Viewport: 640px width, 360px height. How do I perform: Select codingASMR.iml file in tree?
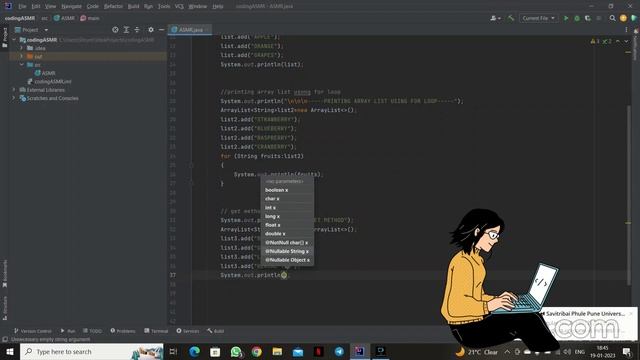[49, 81]
